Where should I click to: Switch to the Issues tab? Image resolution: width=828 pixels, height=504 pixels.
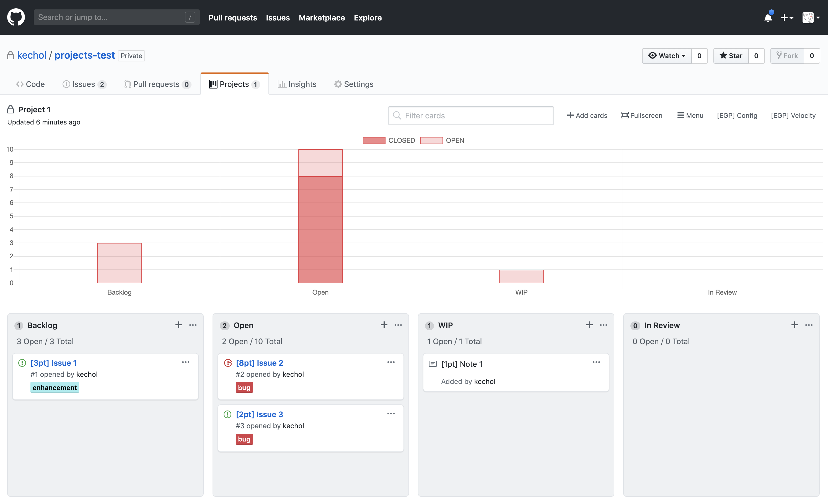84,84
